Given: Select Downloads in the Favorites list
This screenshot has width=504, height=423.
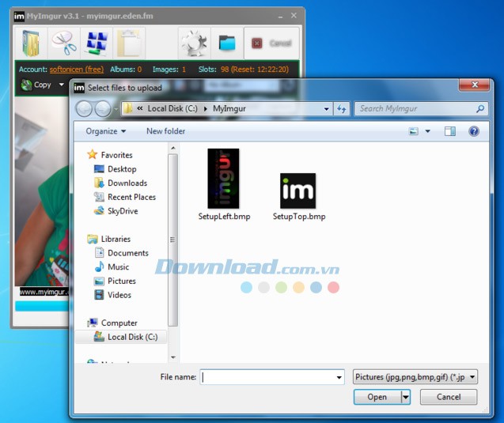Looking at the screenshot, I should coord(127,183).
